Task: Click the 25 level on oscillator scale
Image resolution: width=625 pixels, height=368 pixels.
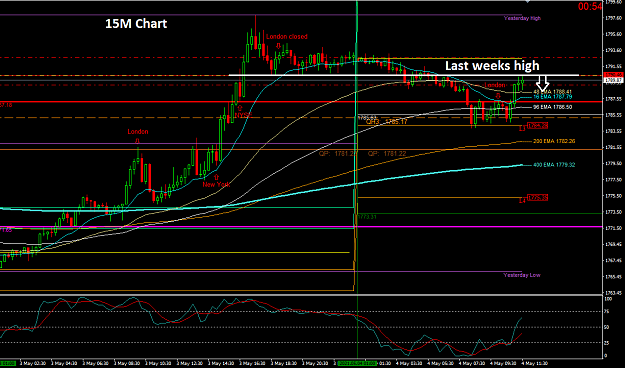Action: tap(606, 342)
